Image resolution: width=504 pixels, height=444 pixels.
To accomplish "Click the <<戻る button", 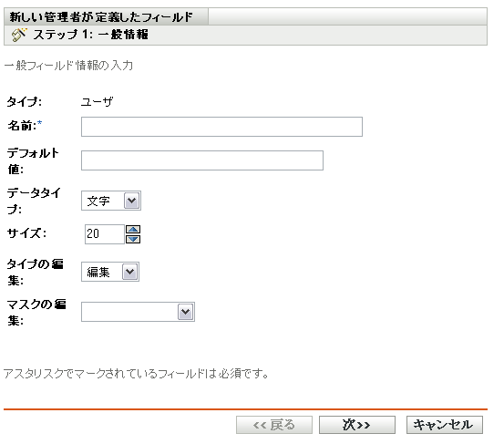I will coord(274,425).
